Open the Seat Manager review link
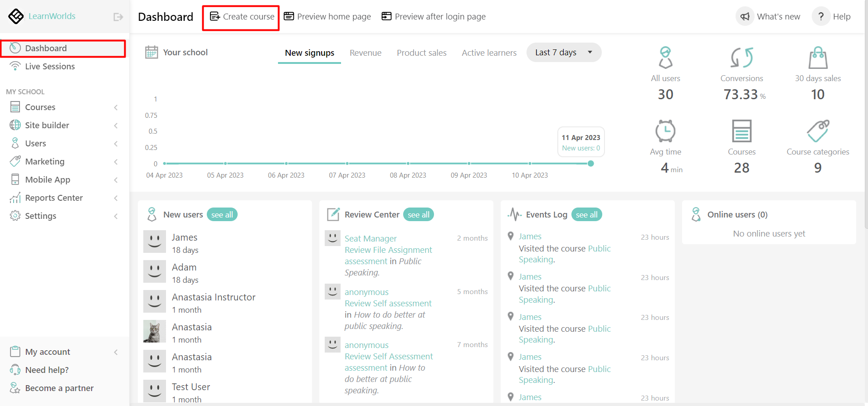The image size is (868, 406). tap(371, 239)
